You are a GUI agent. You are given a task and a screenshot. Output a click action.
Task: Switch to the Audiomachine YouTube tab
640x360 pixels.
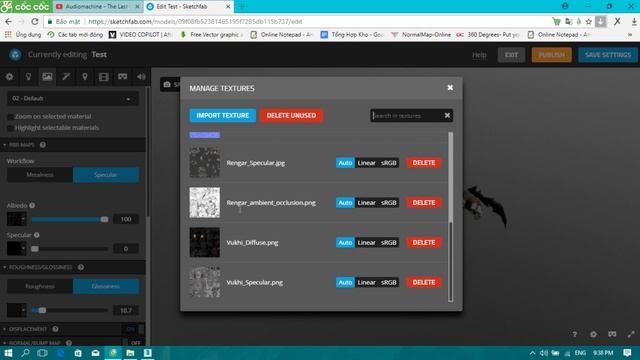97,7
